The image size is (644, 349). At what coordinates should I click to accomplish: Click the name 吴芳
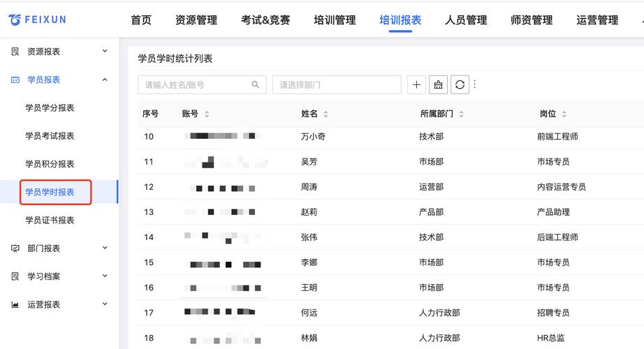[x=309, y=161]
